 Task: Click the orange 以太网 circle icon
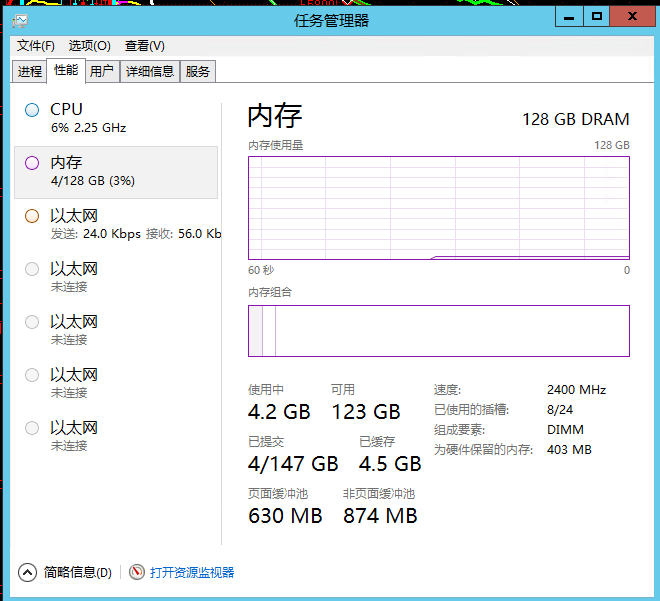32,216
